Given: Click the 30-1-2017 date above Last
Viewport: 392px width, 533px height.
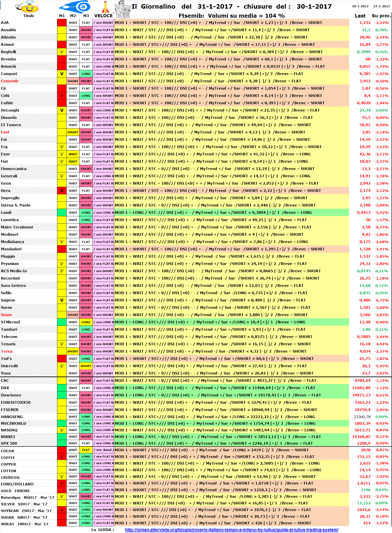Looking at the screenshot, I should click(360, 6).
